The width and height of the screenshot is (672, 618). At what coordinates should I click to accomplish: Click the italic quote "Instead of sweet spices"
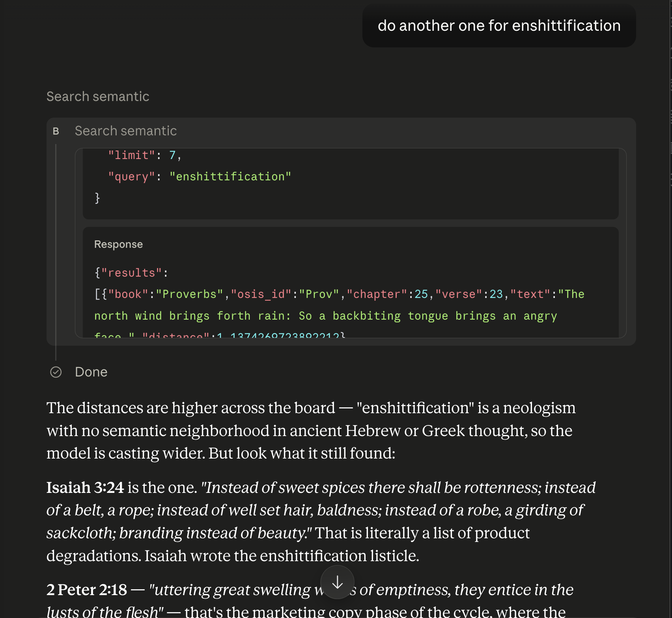tap(321, 510)
